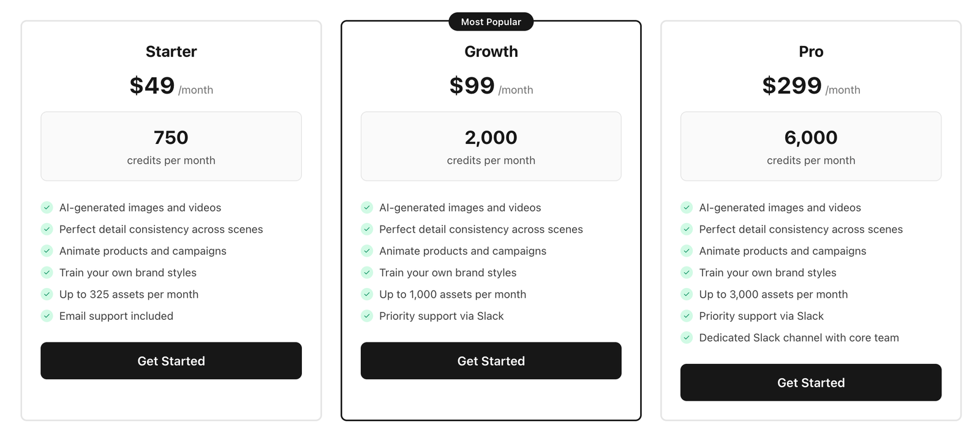Select the Starter plan title

coord(171,51)
